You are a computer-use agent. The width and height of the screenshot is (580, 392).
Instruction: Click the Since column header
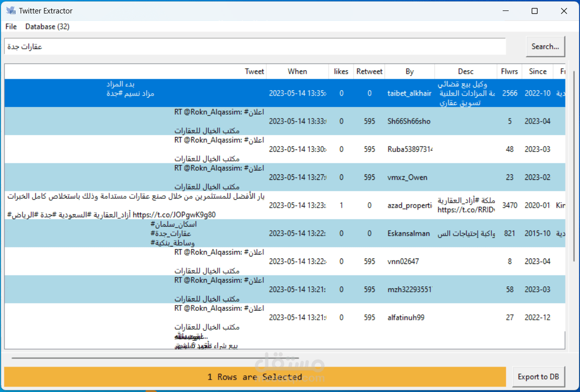pos(538,72)
